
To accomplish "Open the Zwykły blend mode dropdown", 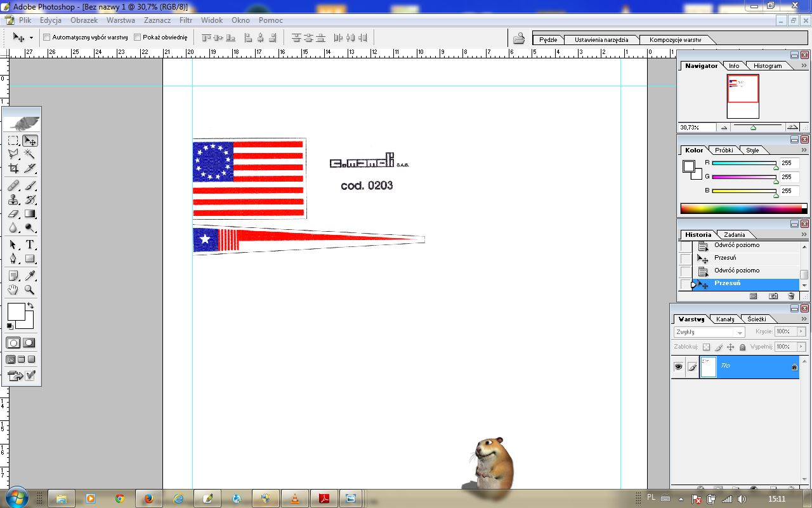I will [709, 332].
